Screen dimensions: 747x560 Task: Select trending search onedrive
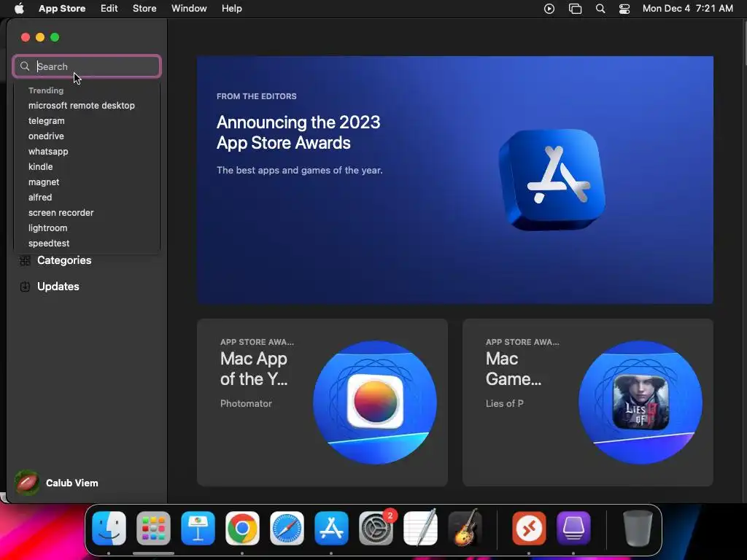pyautogui.click(x=46, y=136)
